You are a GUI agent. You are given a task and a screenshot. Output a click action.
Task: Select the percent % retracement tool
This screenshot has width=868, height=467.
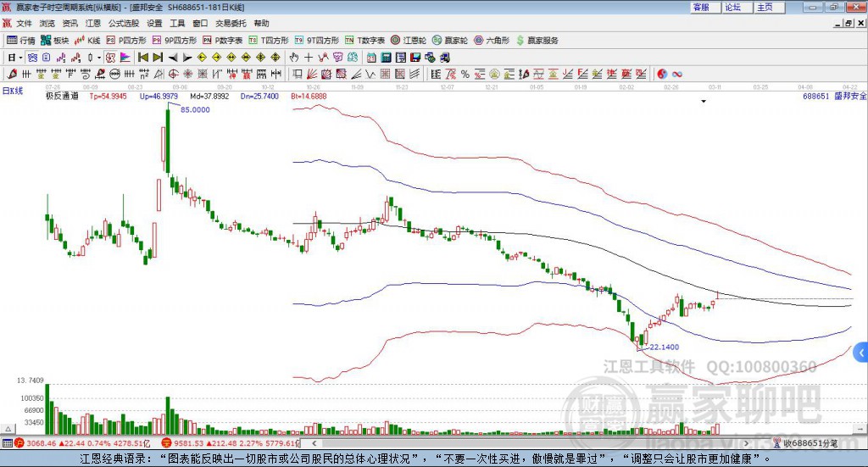point(465,74)
